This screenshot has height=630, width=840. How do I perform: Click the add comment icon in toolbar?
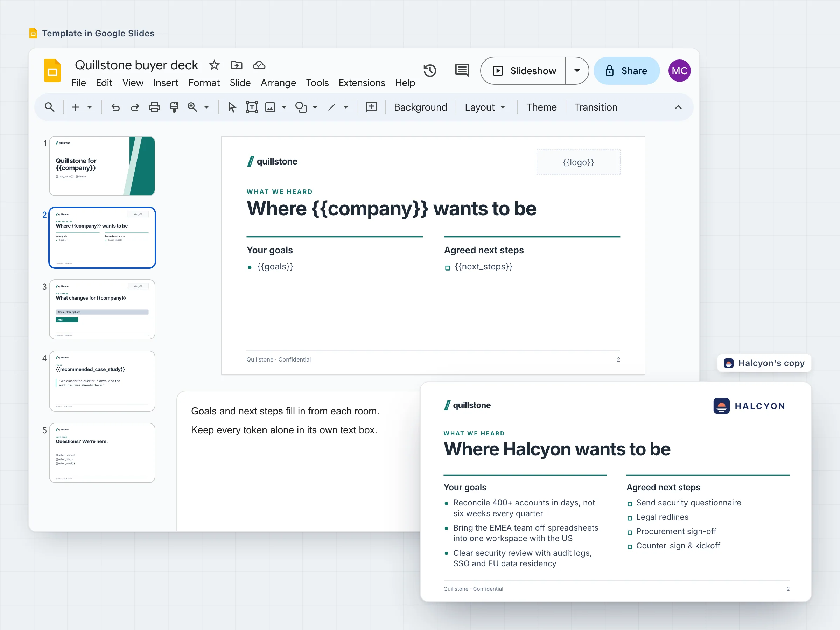pos(371,107)
